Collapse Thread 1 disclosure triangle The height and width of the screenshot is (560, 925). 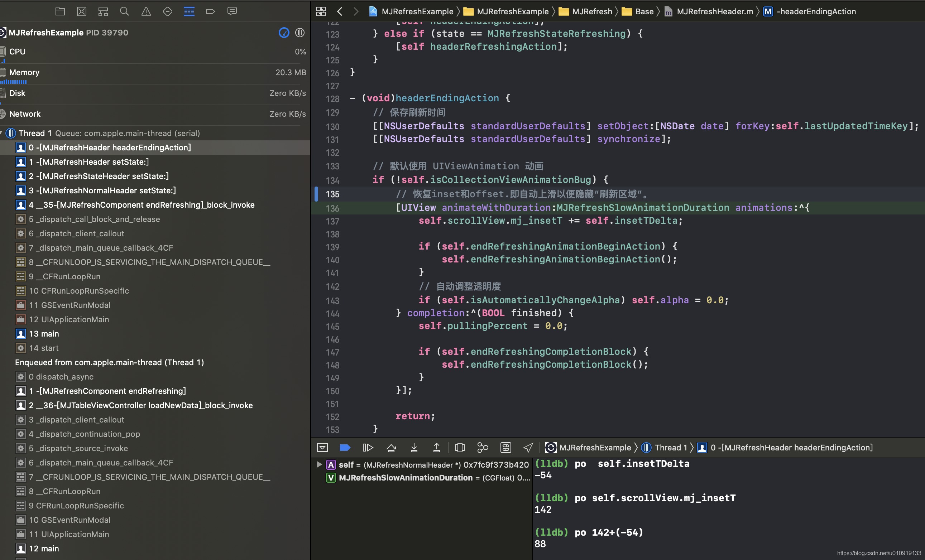2,133
